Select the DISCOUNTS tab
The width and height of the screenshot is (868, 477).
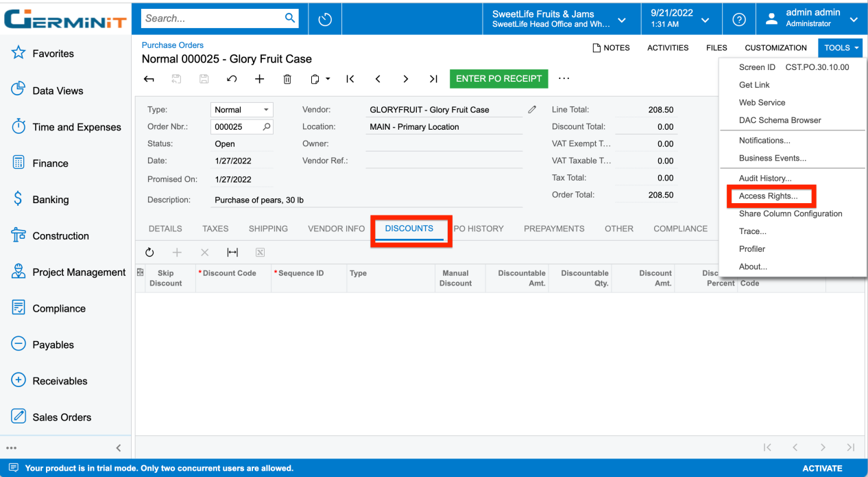409,229
